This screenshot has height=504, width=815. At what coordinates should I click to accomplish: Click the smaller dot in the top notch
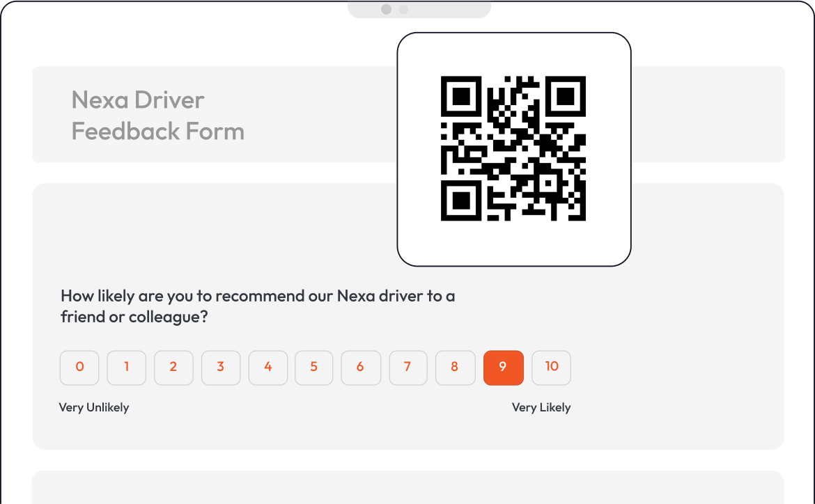pos(403,9)
